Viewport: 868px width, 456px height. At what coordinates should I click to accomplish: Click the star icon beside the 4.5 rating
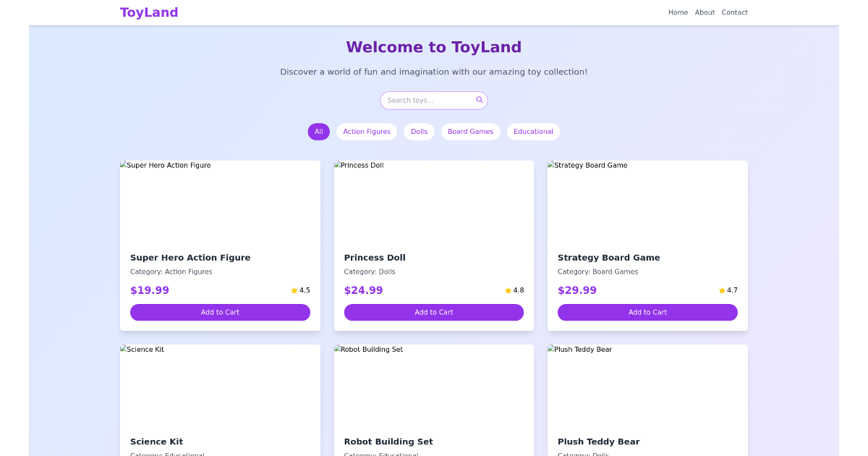293,290
